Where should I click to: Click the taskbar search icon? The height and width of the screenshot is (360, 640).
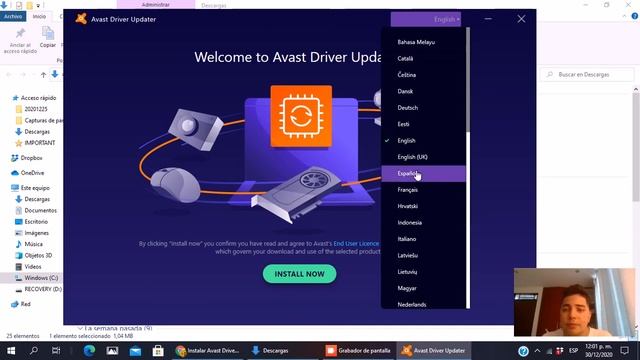point(34,351)
